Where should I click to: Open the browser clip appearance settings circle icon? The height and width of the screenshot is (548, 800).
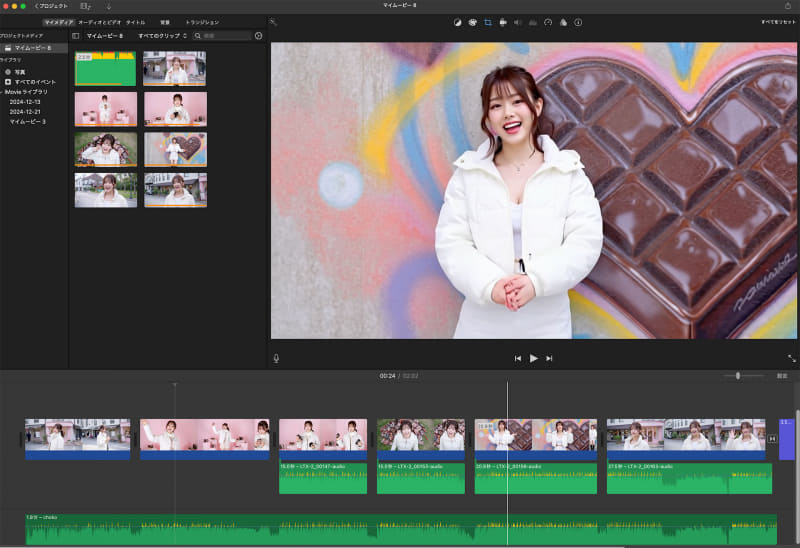pos(259,36)
